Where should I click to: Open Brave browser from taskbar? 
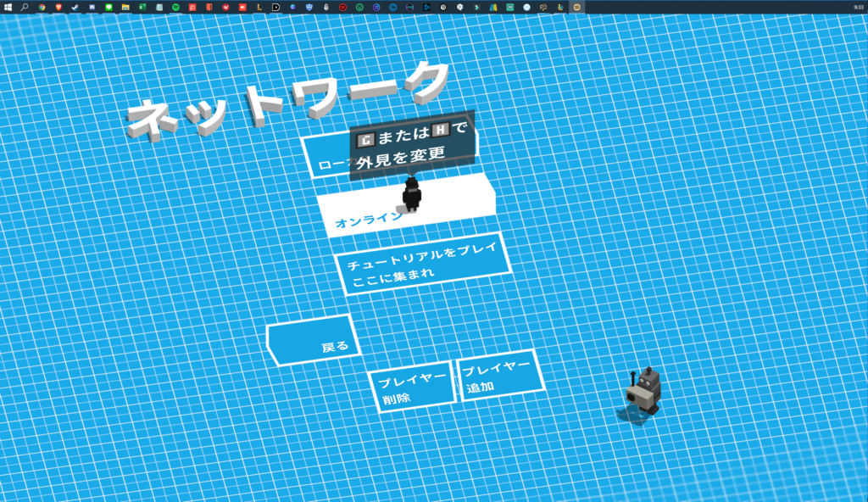coord(58,6)
